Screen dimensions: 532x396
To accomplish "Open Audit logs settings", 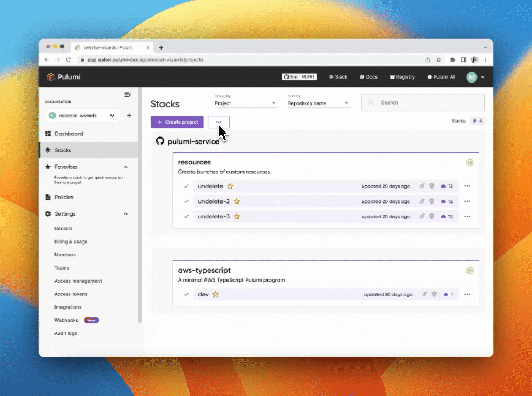I will point(65,333).
